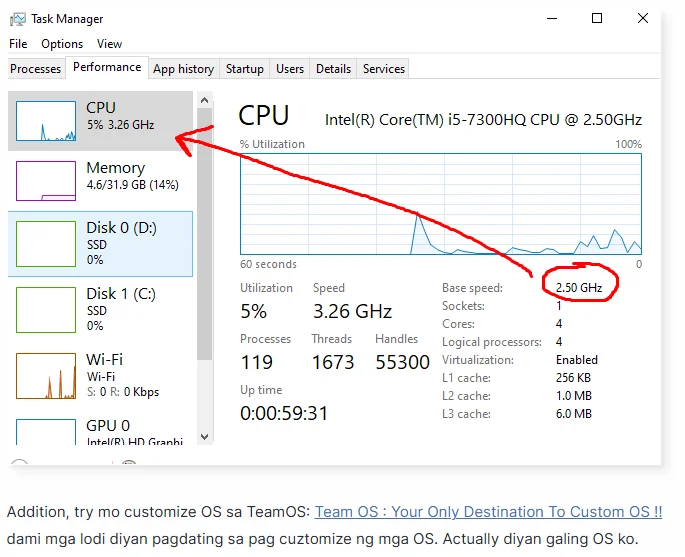
Task: Click the Virtualization Enabled value
Action: coord(577,360)
